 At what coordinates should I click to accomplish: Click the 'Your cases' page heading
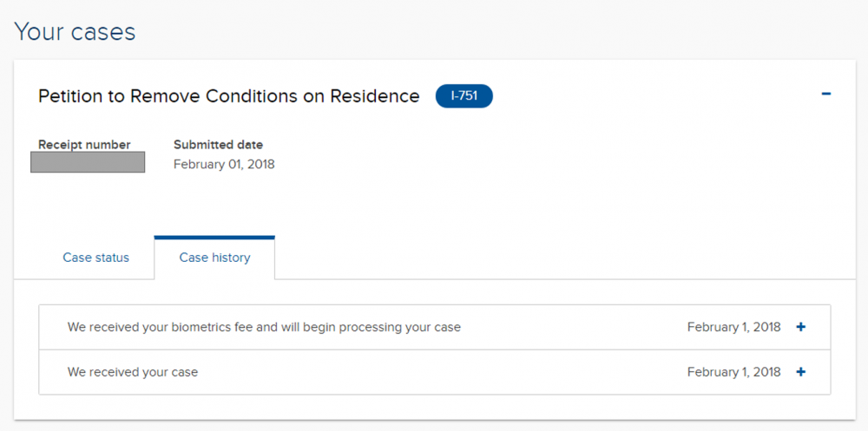pos(75,31)
